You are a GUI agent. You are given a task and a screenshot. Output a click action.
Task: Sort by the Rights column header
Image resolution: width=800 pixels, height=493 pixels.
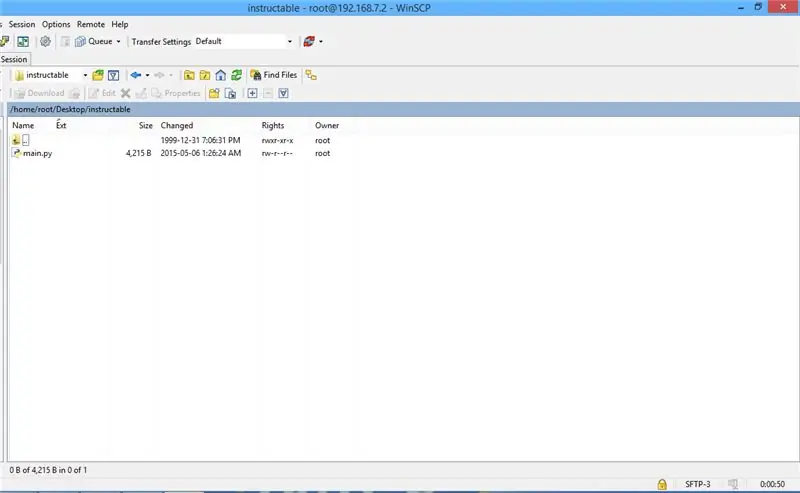coord(273,125)
